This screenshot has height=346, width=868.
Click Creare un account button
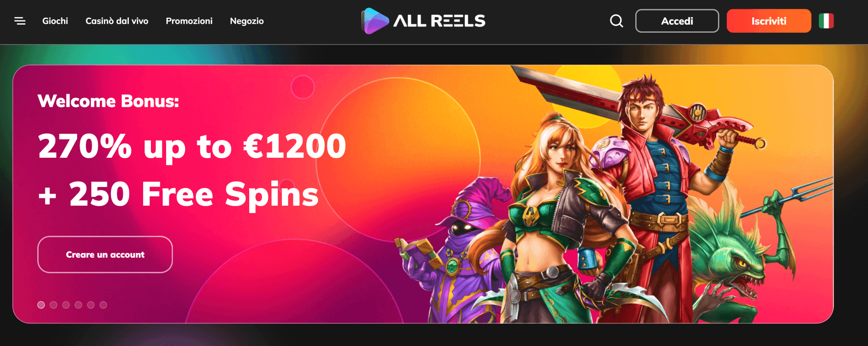tap(105, 254)
